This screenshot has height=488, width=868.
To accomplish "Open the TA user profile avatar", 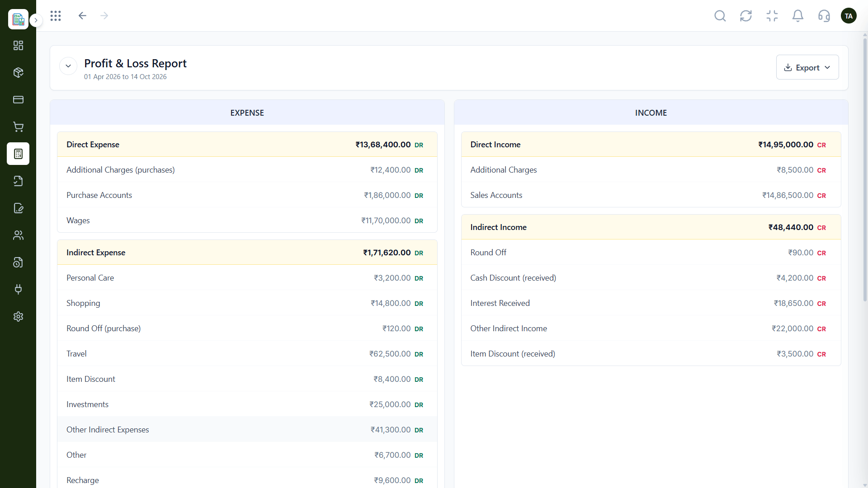I will click(x=849, y=16).
